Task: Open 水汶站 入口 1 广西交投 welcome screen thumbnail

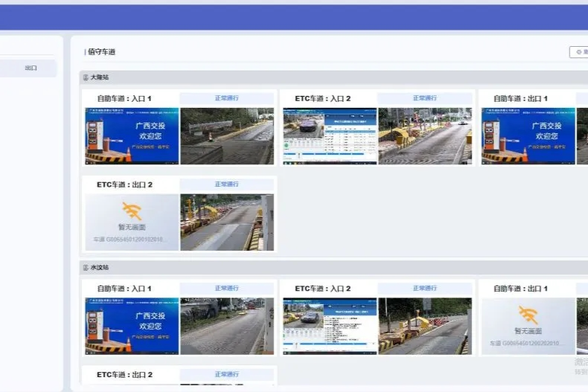Action: [132, 326]
